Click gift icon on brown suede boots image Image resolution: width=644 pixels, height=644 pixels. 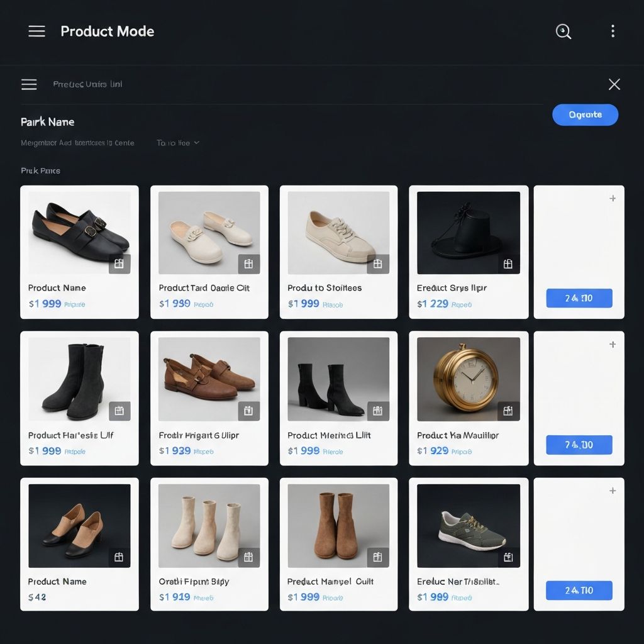378,557
